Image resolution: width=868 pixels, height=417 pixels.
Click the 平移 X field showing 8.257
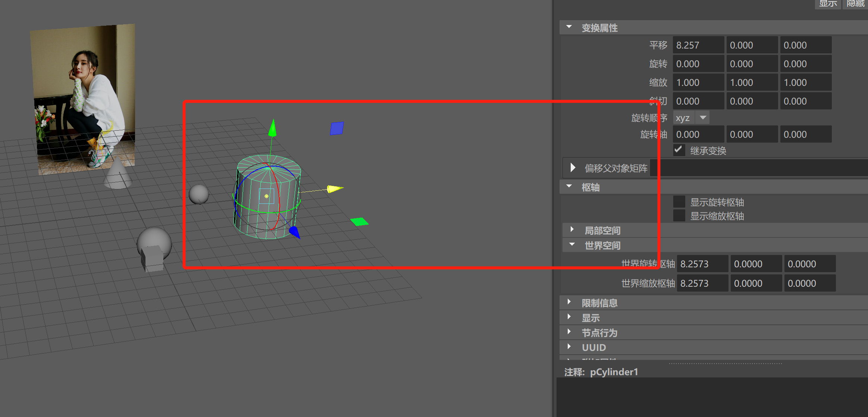coord(698,45)
